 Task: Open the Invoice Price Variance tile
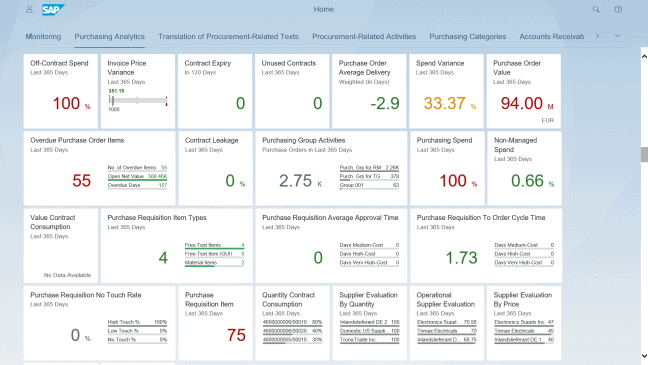[138, 91]
